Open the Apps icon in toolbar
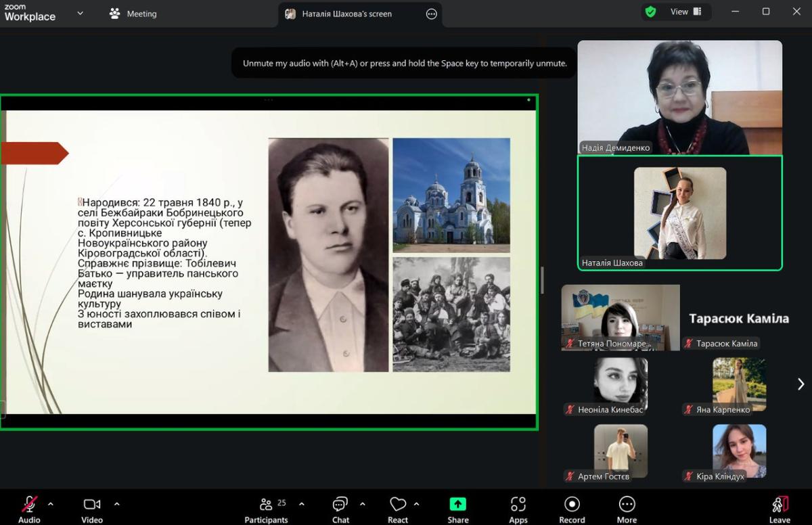 point(518,505)
